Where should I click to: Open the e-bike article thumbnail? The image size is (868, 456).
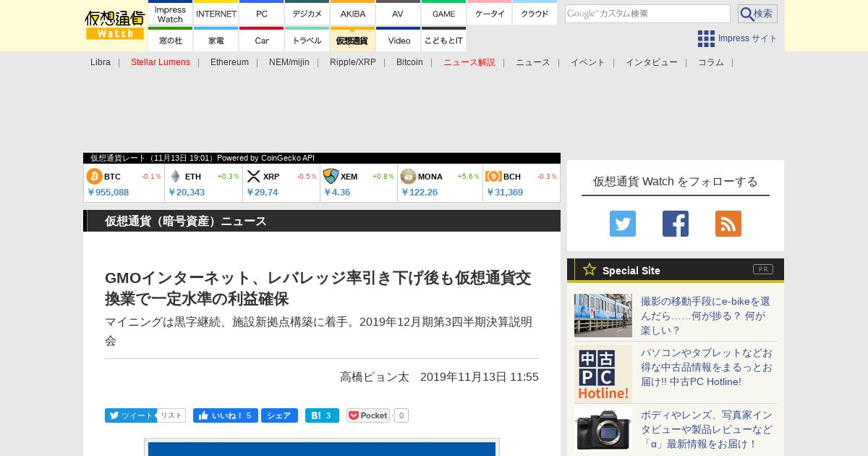[x=603, y=316]
